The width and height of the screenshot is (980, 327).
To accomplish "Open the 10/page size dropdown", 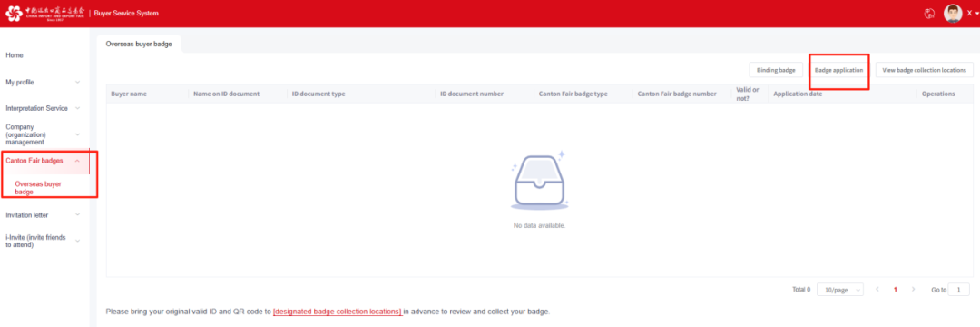I will (x=840, y=290).
